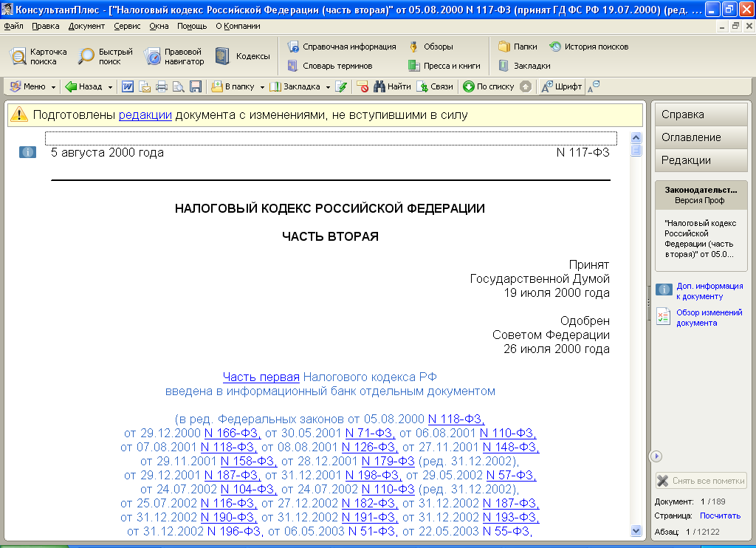The image size is (756, 548).
Task: Open Помощь menu
Action: 192,26
